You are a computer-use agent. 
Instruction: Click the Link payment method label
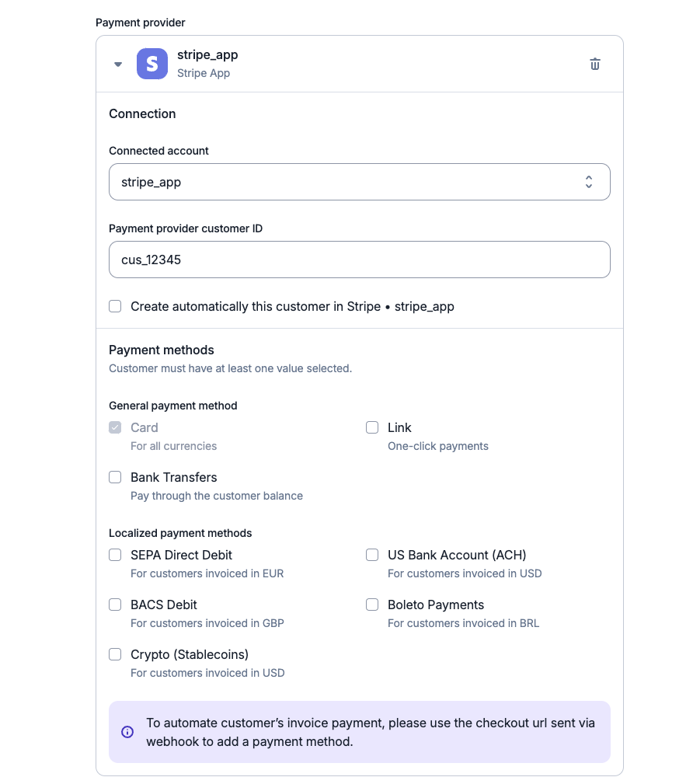399,427
